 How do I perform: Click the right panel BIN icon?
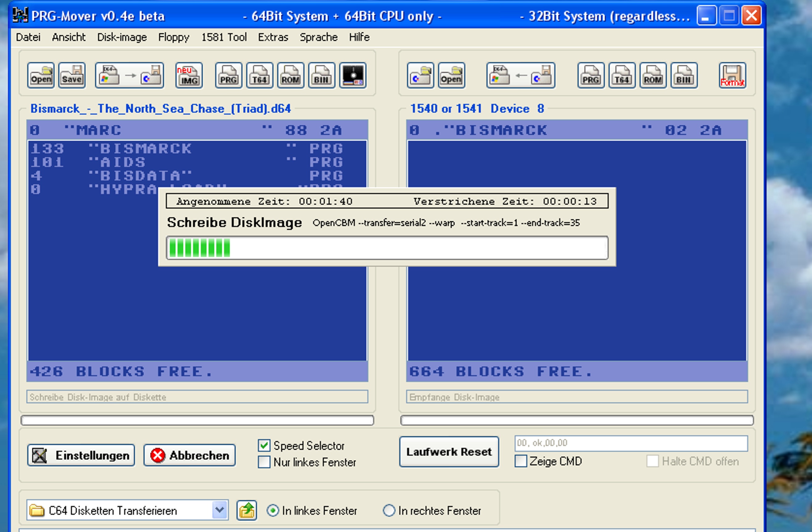pos(684,75)
